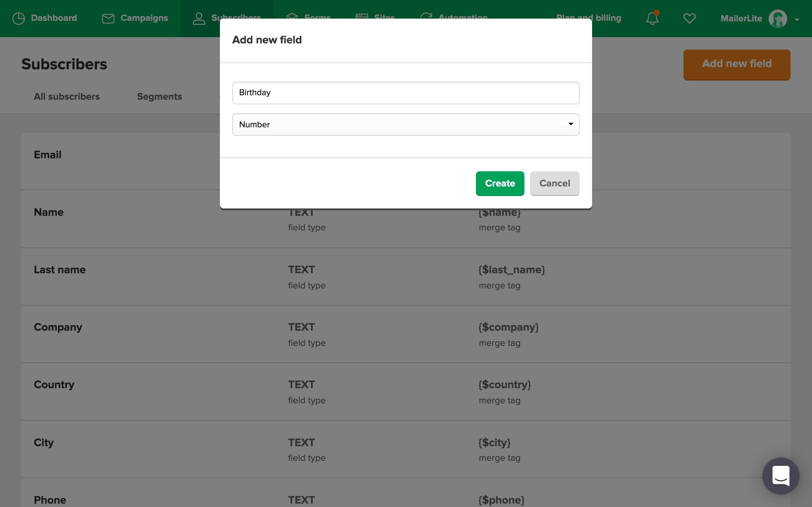This screenshot has height=507, width=812.
Task: Cancel the Add new field dialog
Action: [554, 183]
